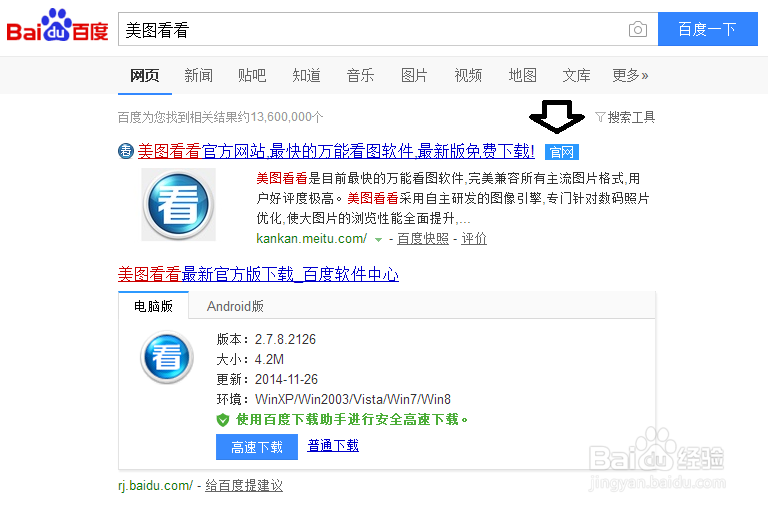
Task: Click the kankan.meitu.com/ URL
Action: (x=312, y=239)
